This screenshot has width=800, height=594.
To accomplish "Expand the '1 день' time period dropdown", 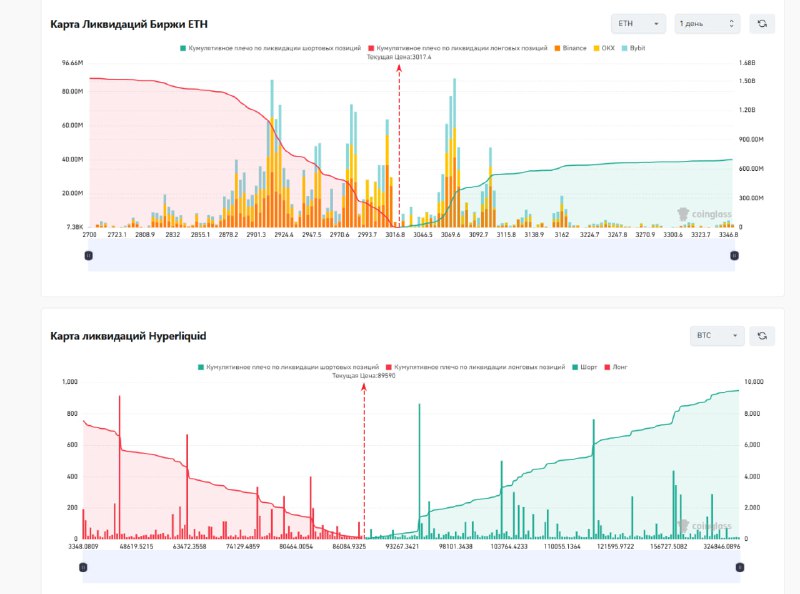I will [707, 24].
